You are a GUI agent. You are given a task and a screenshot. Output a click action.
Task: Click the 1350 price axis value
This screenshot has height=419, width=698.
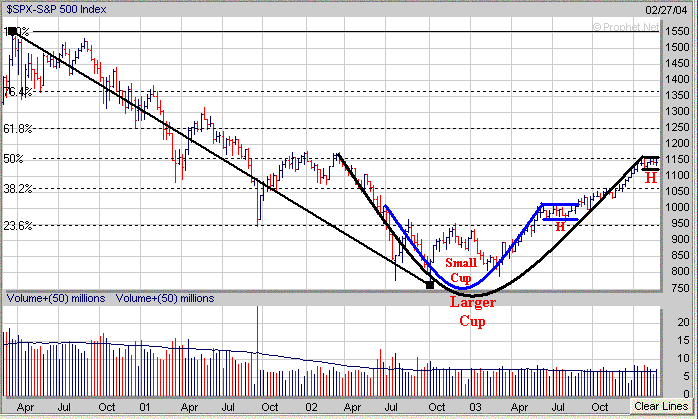pos(677,95)
